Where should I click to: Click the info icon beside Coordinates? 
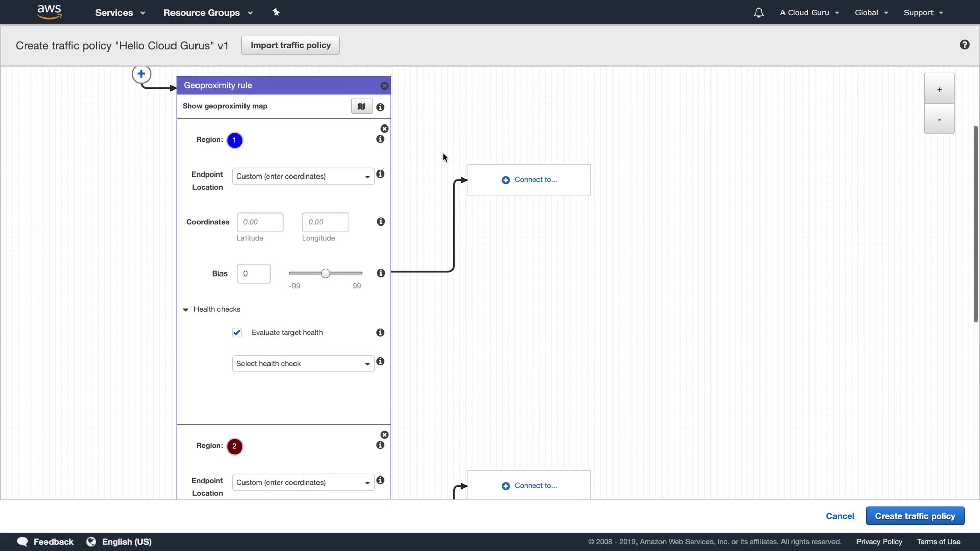tap(381, 222)
